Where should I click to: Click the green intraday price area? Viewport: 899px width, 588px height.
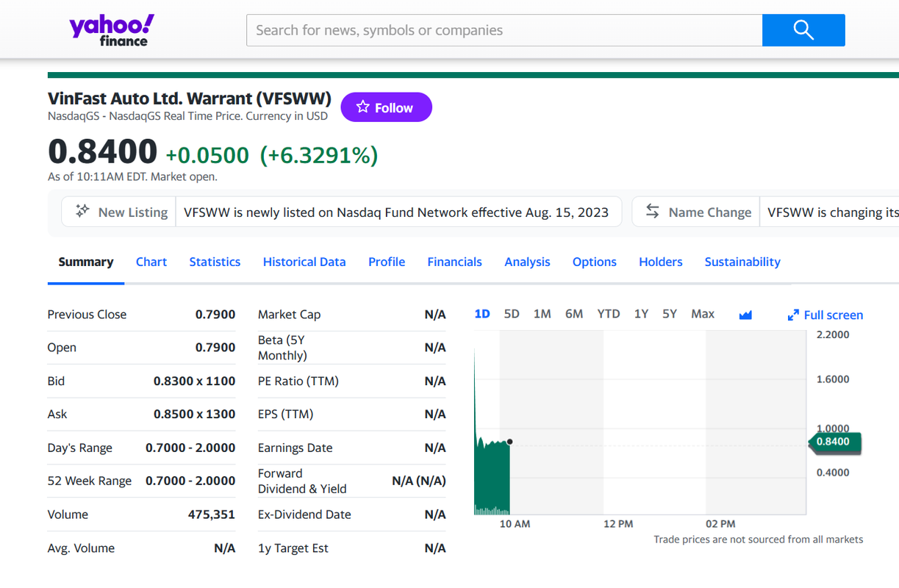(x=493, y=478)
